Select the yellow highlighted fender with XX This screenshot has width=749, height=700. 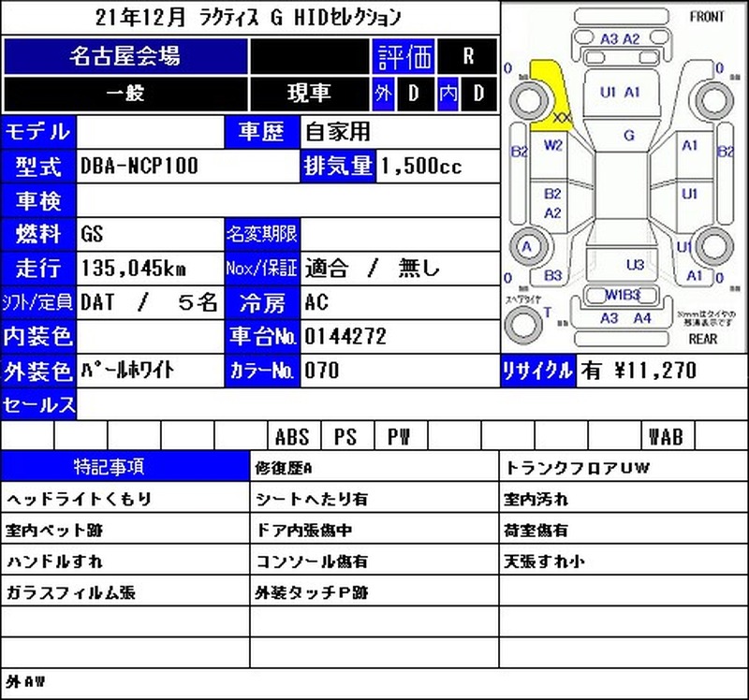(550, 95)
